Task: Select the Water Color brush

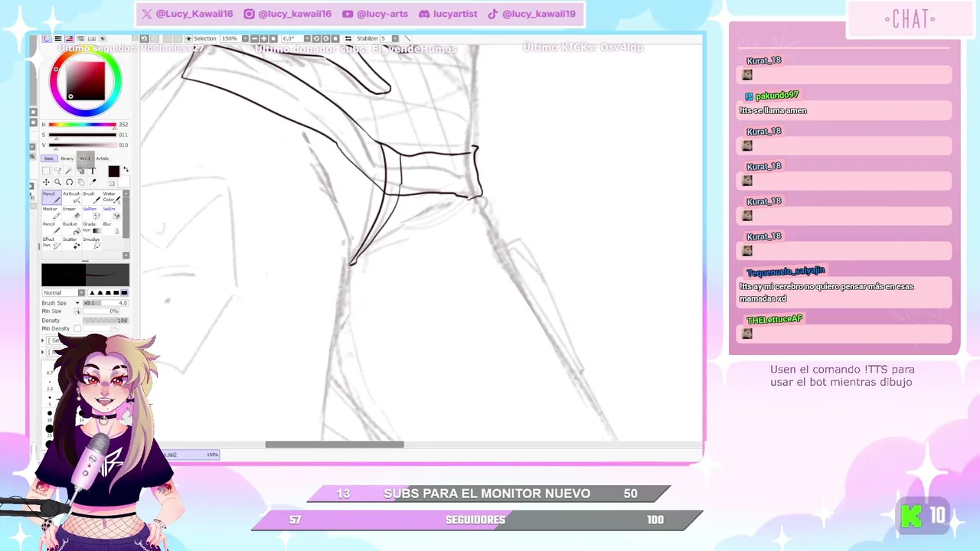Action: coord(112,197)
